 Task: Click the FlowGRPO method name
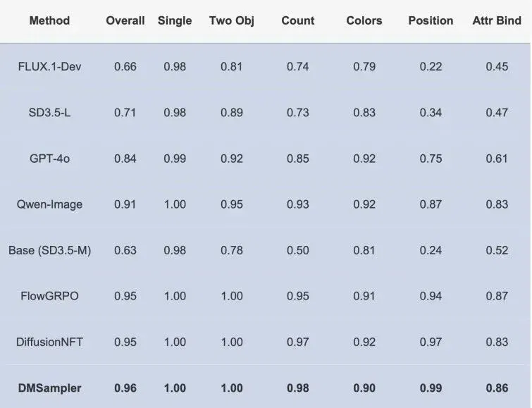point(49,296)
